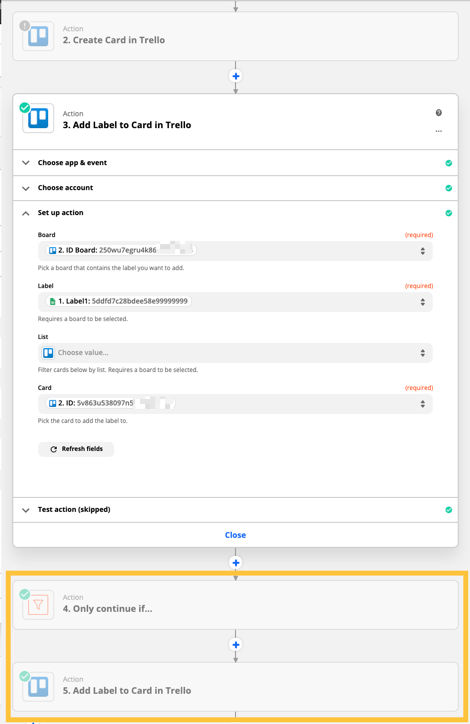Expand the Choose account section

pos(235,188)
